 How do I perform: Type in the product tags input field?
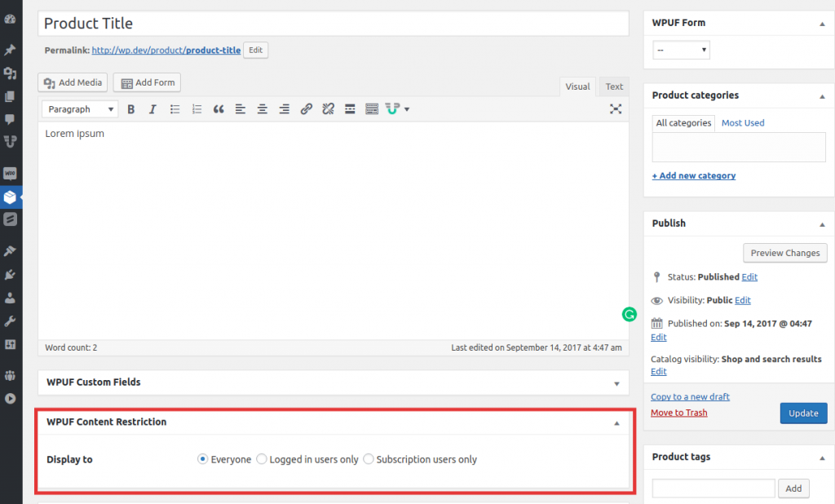coord(713,488)
